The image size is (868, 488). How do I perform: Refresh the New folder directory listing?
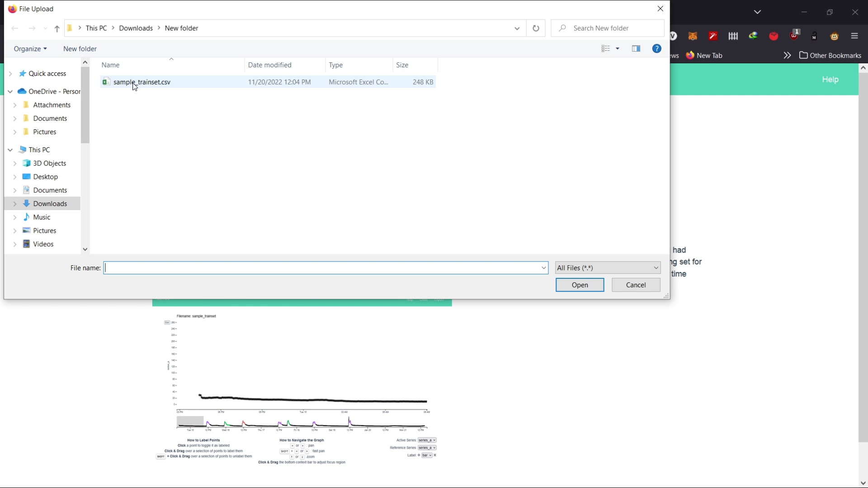[x=536, y=28]
